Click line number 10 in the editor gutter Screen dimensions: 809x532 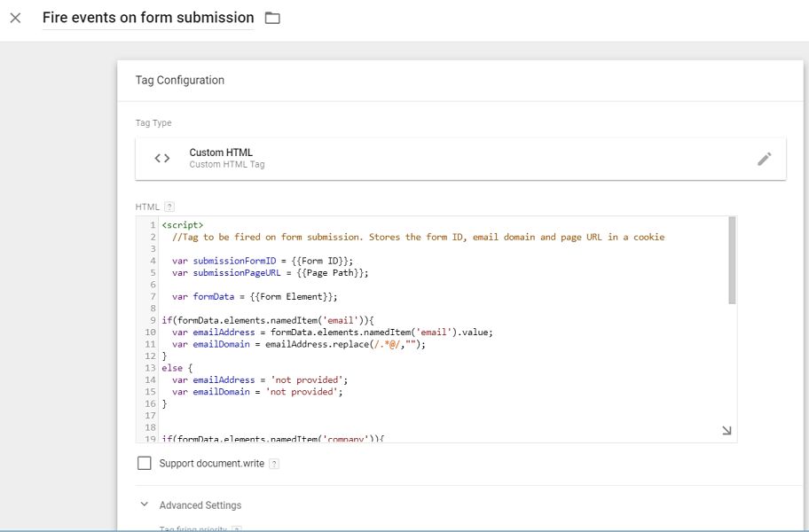(x=150, y=332)
